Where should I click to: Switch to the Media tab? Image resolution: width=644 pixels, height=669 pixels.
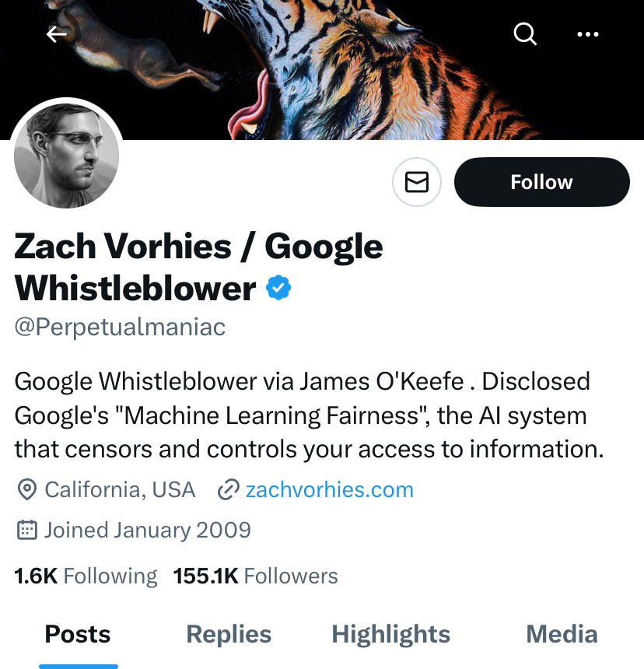[x=562, y=634]
